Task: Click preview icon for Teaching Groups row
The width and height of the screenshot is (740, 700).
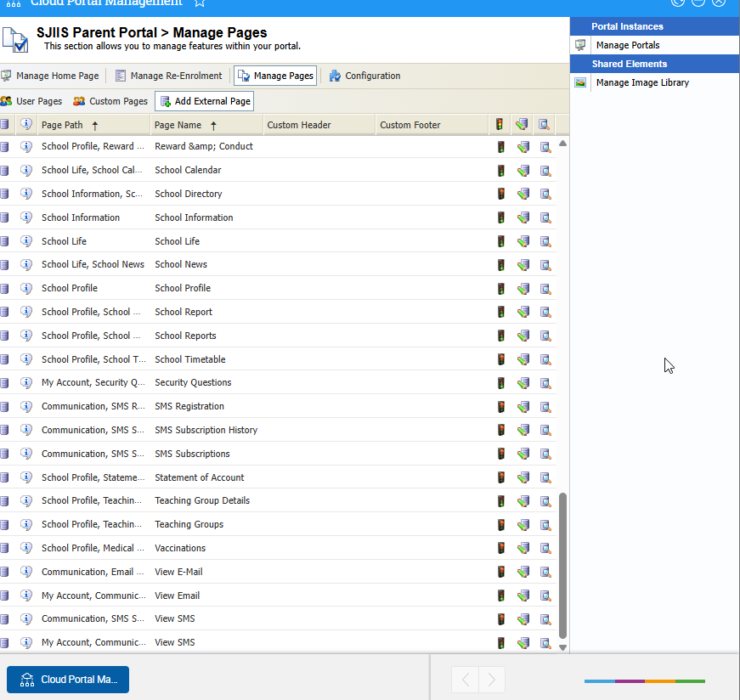Action: 545,525
